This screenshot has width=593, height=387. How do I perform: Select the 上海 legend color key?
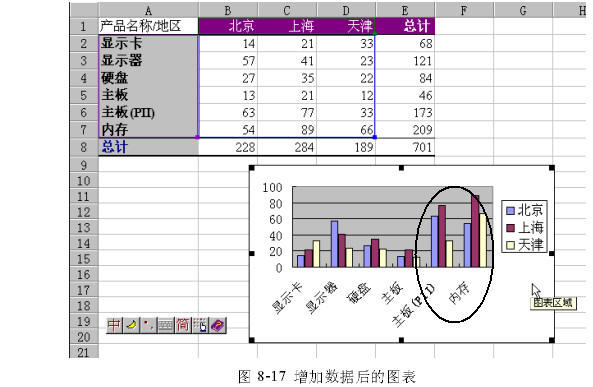[x=510, y=228]
